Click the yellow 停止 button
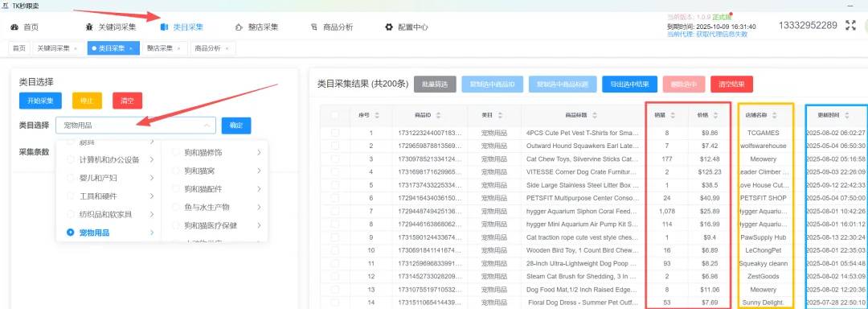 (87, 101)
